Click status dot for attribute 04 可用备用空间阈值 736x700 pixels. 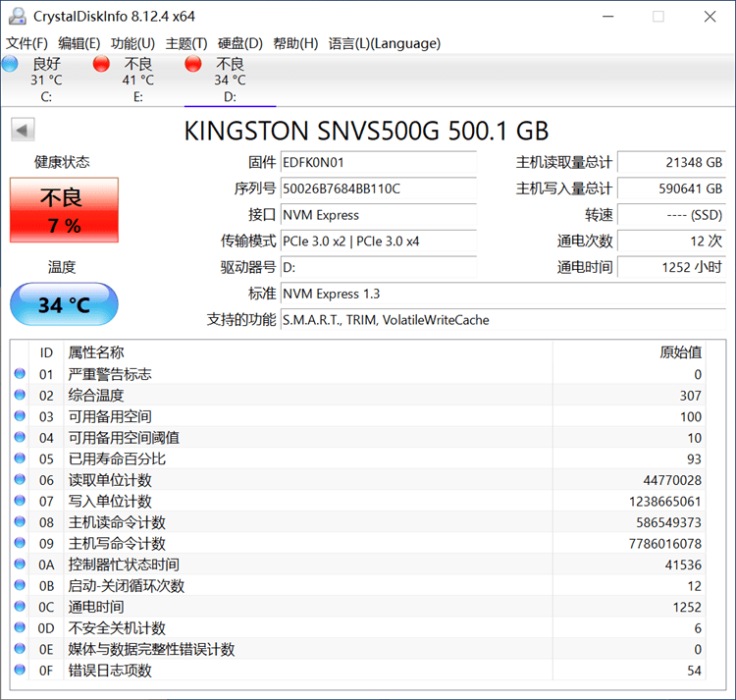point(20,437)
